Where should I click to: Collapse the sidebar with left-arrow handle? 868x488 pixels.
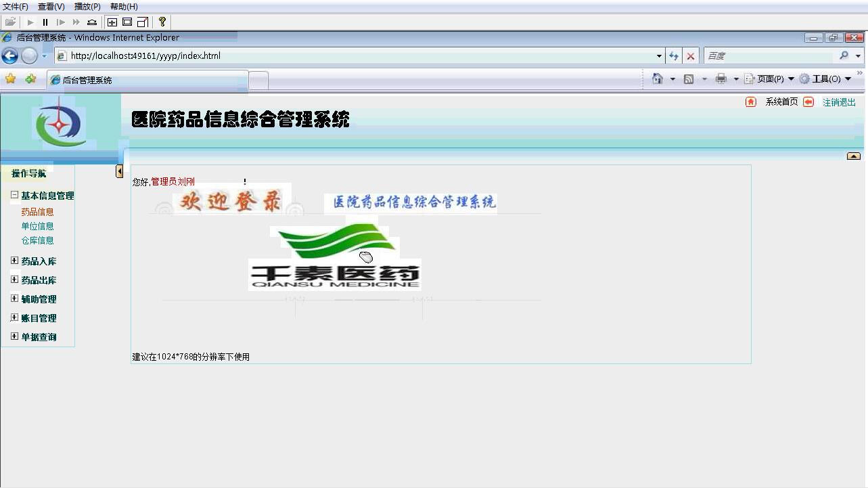pyautogui.click(x=120, y=171)
